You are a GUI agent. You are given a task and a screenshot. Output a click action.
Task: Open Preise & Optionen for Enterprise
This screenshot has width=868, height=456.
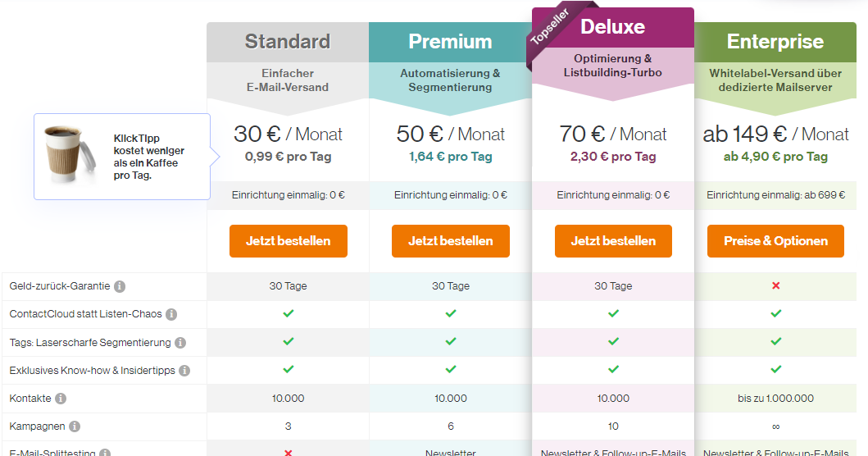(x=775, y=241)
